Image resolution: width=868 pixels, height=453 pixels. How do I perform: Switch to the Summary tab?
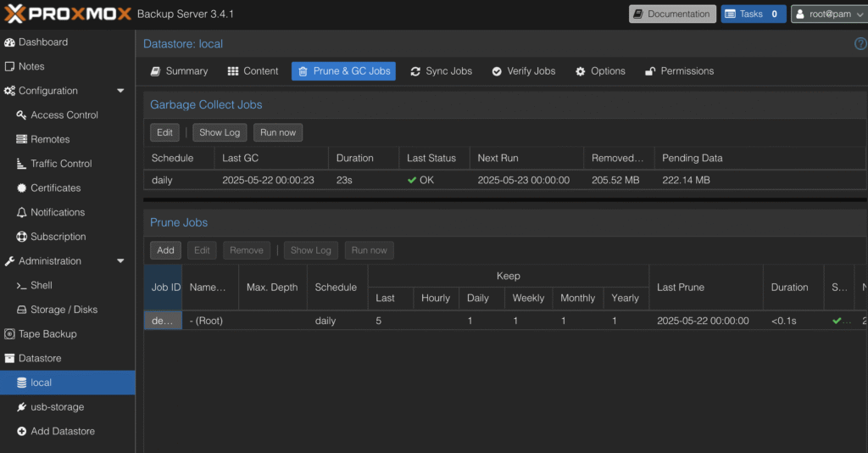click(180, 71)
